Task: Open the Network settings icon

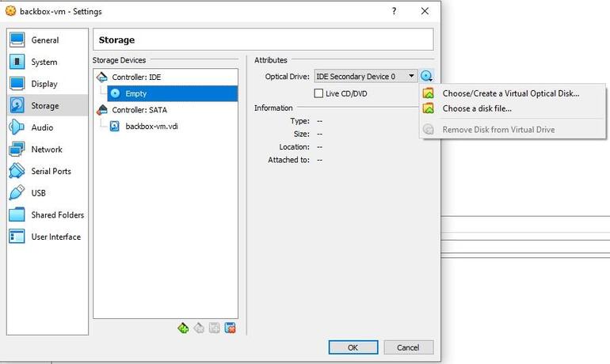Action: click(x=17, y=150)
